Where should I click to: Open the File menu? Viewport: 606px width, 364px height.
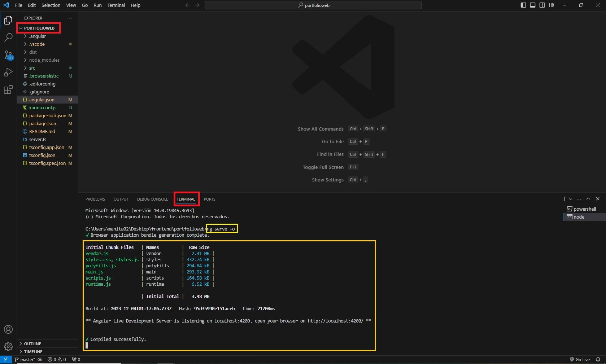(x=19, y=5)
